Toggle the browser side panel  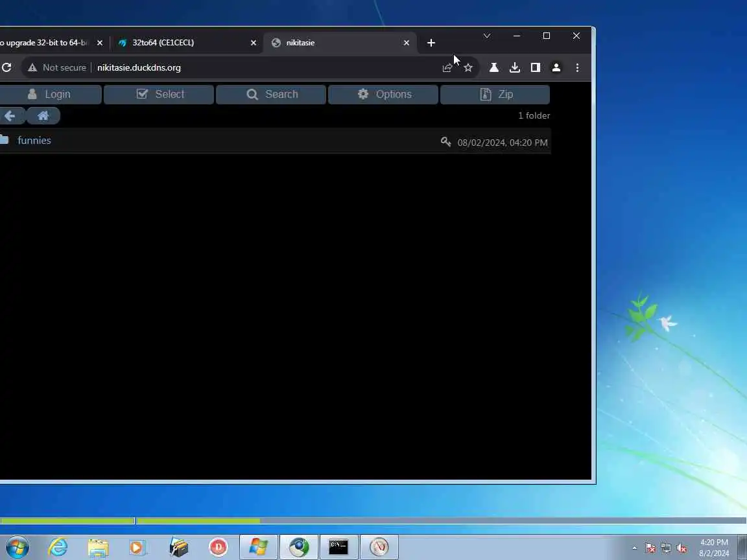536,67
